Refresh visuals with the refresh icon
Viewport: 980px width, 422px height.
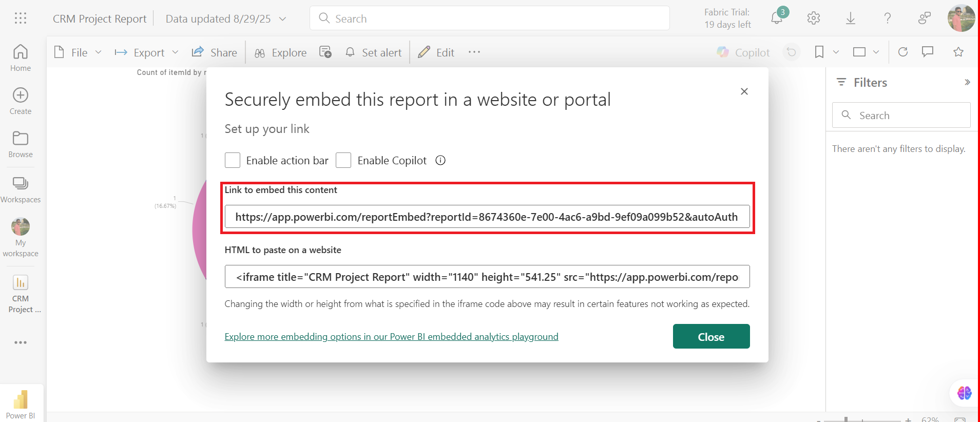(903, 52)
